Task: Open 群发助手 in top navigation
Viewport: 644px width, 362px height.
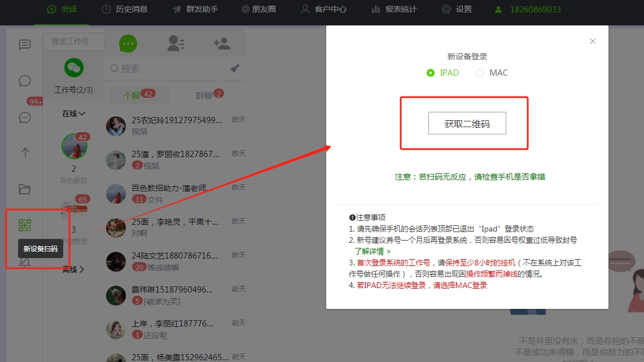Action: coord(195,9)
